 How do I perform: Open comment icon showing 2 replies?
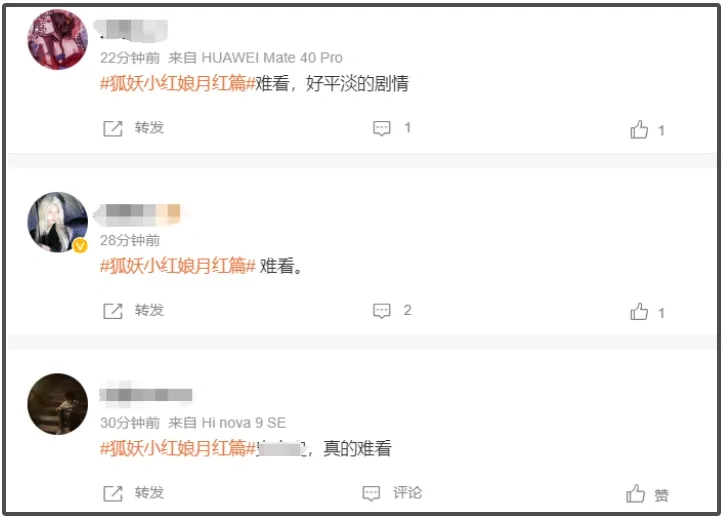(382, 311)
